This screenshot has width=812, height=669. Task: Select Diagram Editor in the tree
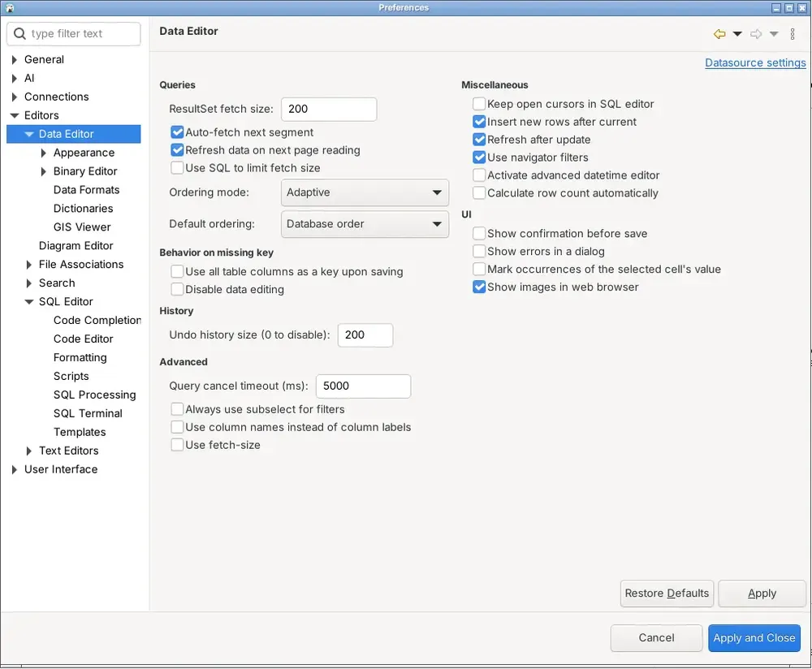tap(76, 246)
